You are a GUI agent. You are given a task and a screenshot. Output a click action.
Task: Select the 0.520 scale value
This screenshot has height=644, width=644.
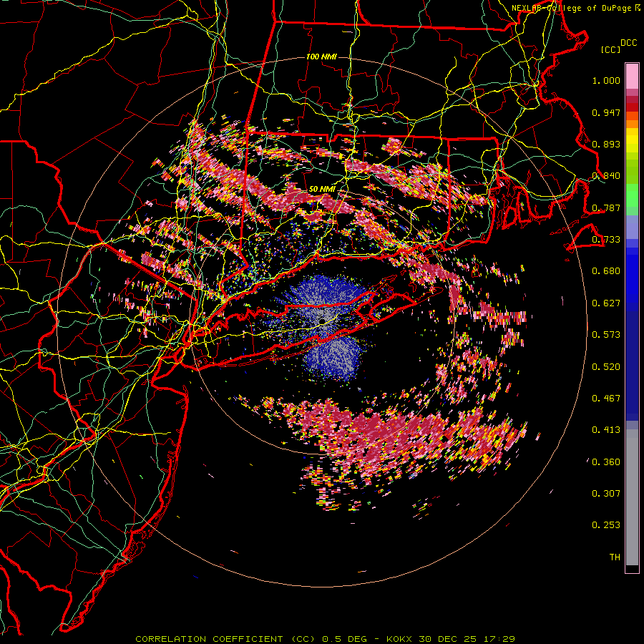click(x=606, y=367)
